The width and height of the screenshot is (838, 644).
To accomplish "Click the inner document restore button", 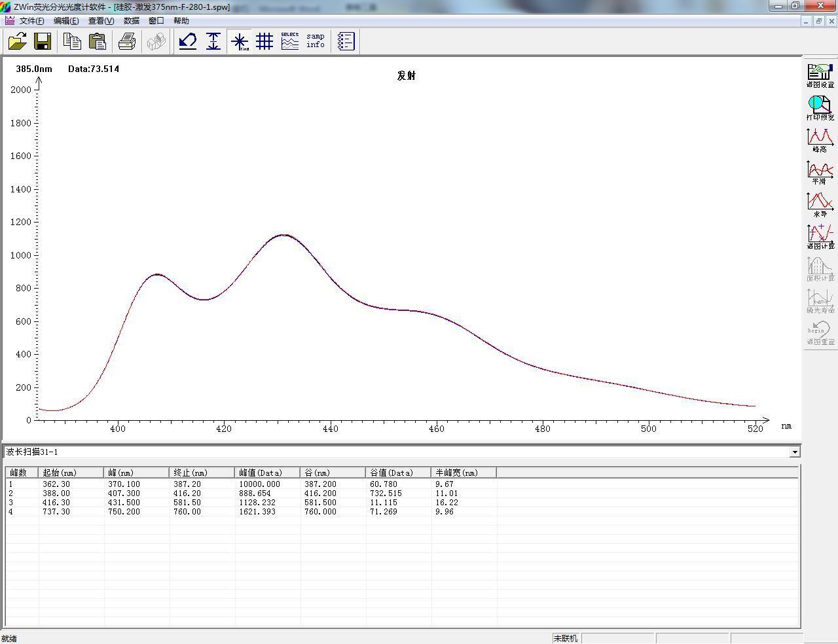I will (818, 21).
